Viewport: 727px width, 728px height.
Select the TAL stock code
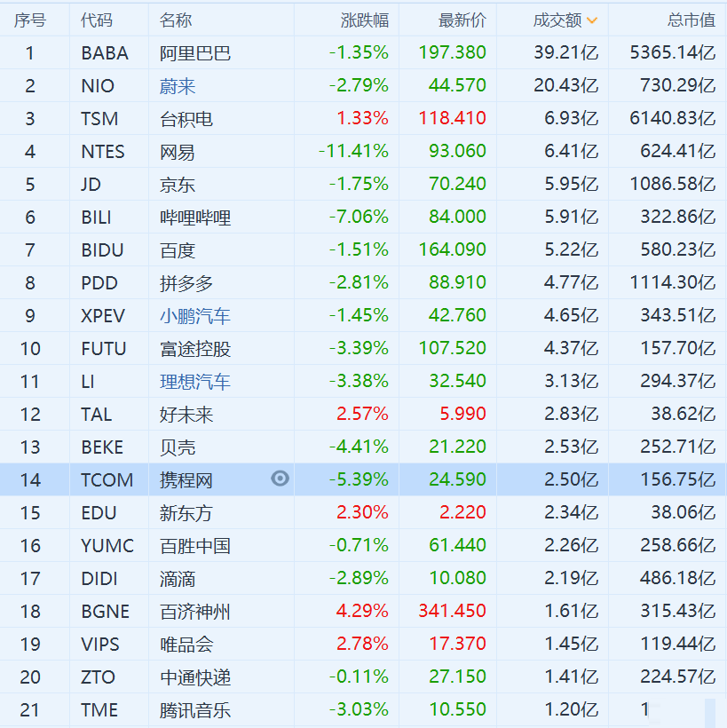coord(97,415)
